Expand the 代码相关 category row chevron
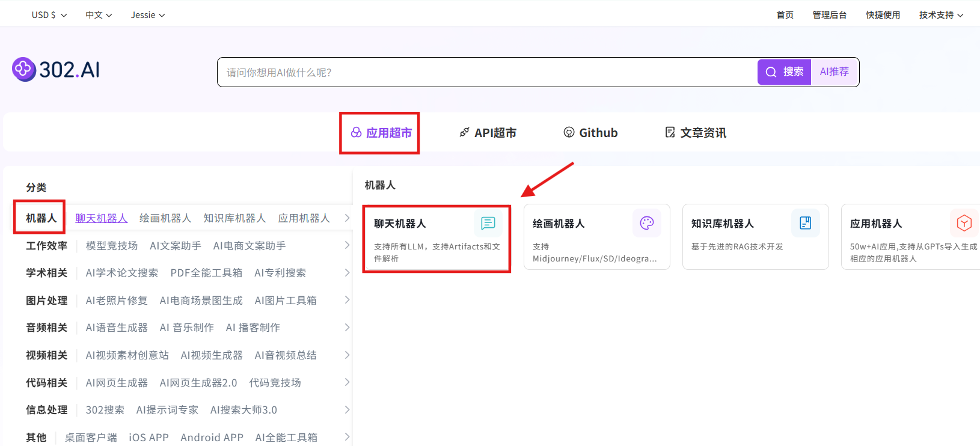980x446 pixels. point(347,382)
